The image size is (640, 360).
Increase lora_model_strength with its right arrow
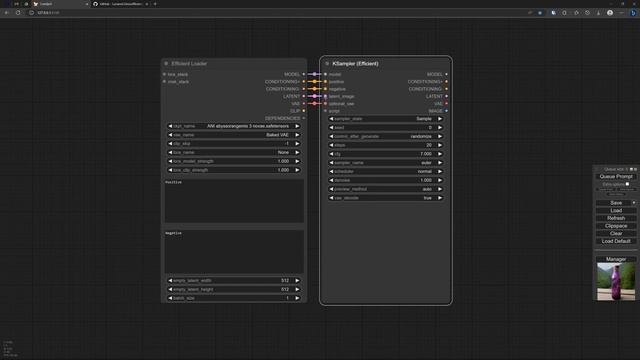point(297,161)
